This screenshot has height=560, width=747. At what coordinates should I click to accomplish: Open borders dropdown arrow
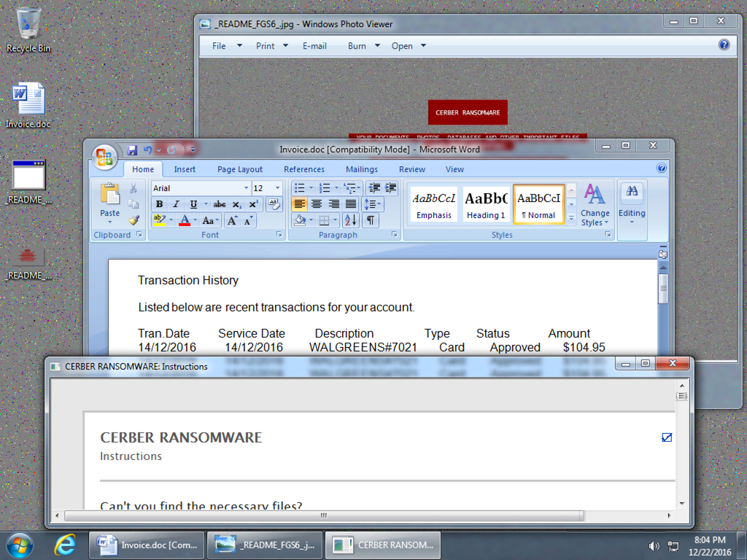click(x=336, y=220)
